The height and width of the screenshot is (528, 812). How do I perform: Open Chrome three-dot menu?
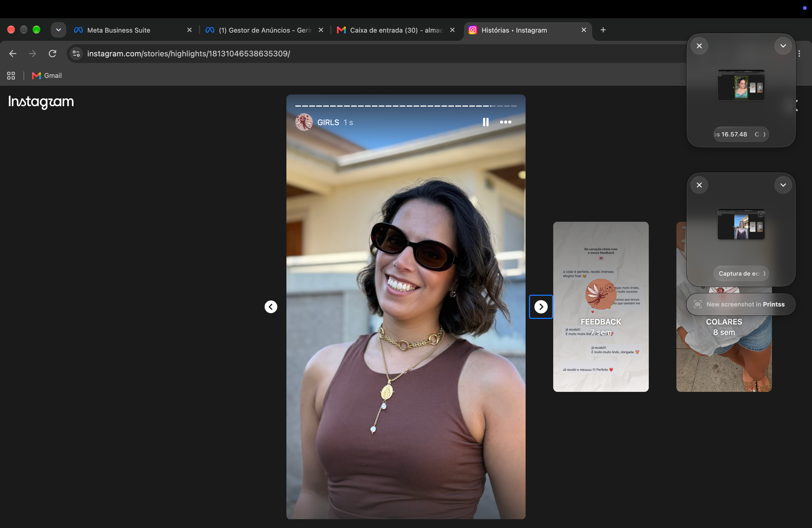(x=799, y=54)
